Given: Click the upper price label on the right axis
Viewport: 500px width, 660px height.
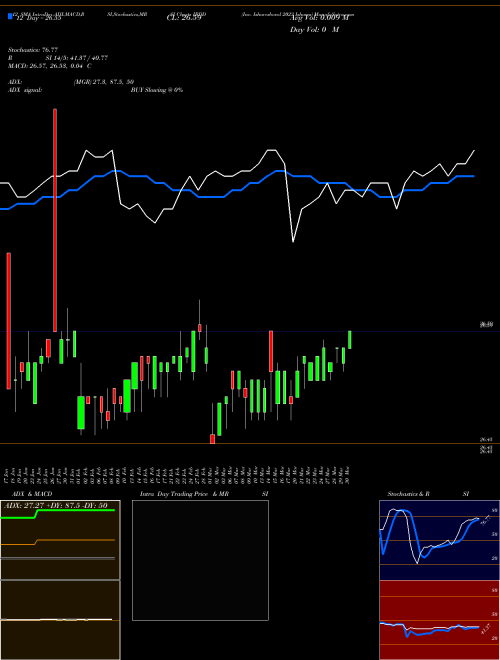Looking at the screenshot, I should pos(487,325).
